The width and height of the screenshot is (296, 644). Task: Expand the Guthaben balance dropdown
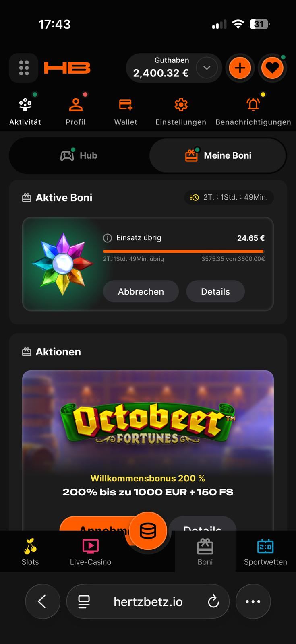207,68
